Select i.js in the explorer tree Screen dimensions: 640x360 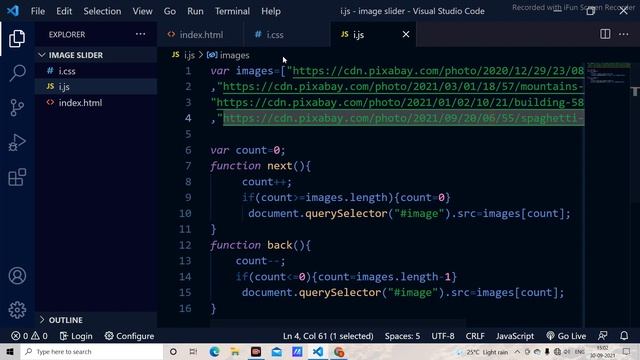click(x=96, y=87)
